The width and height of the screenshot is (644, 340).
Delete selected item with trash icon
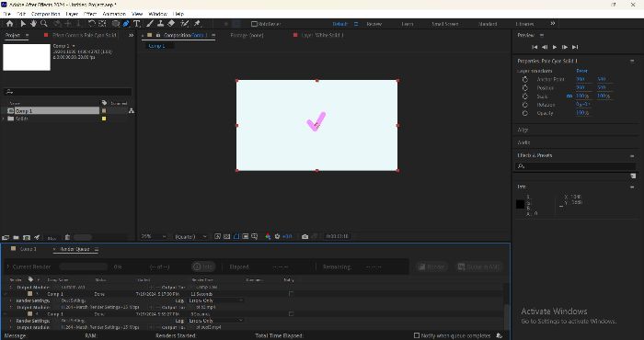[67, 237]
